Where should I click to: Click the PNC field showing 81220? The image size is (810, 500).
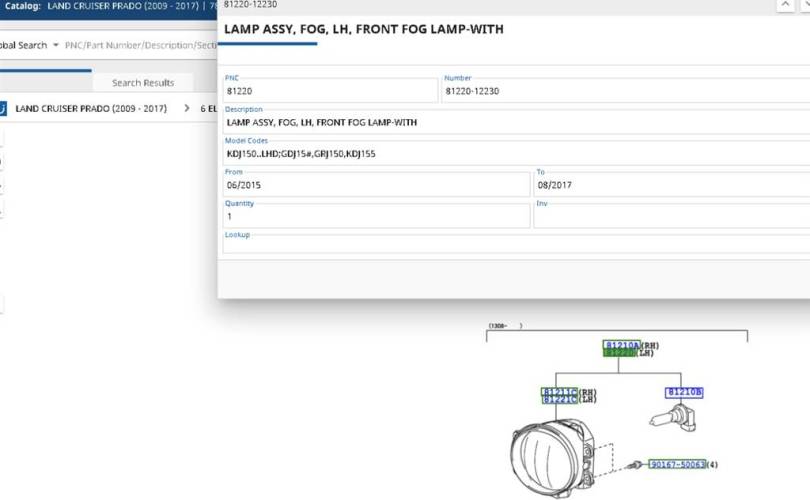[x=330, y=91]
